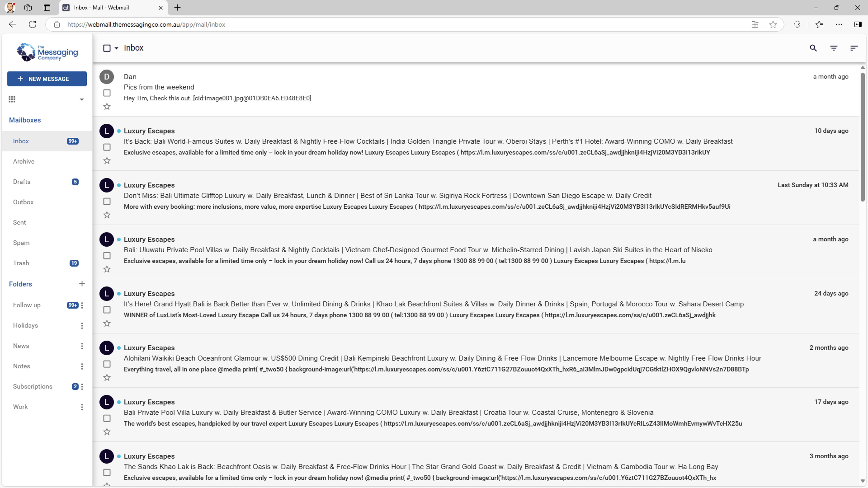Screen dimensions: 868x488
Task: Expand the select-all dropdown arrow
Action: [116, 48]
